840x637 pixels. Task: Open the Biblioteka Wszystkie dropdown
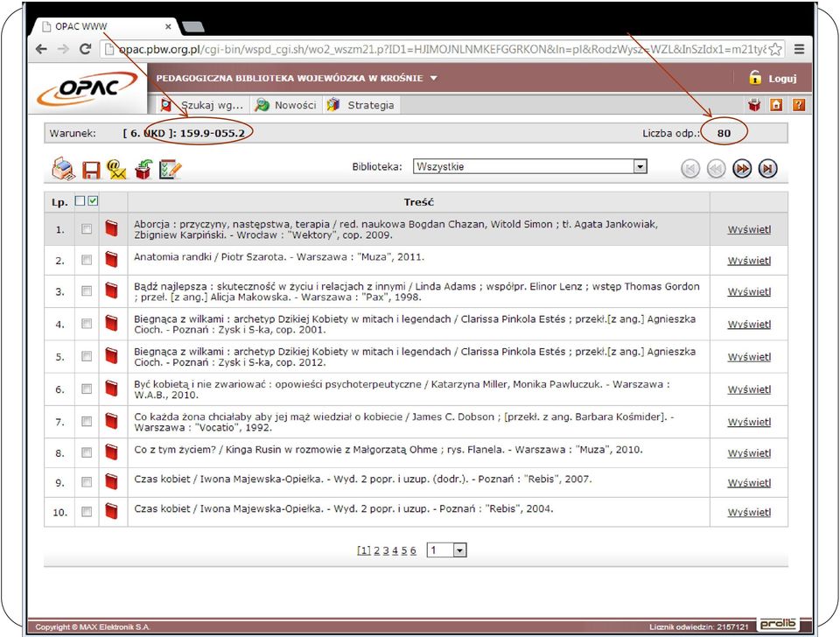(530, 166)
